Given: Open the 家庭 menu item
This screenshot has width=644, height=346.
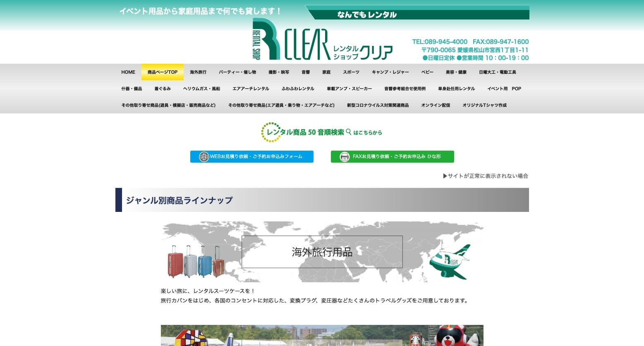Looking at the screenshot, I should (326, 72).
